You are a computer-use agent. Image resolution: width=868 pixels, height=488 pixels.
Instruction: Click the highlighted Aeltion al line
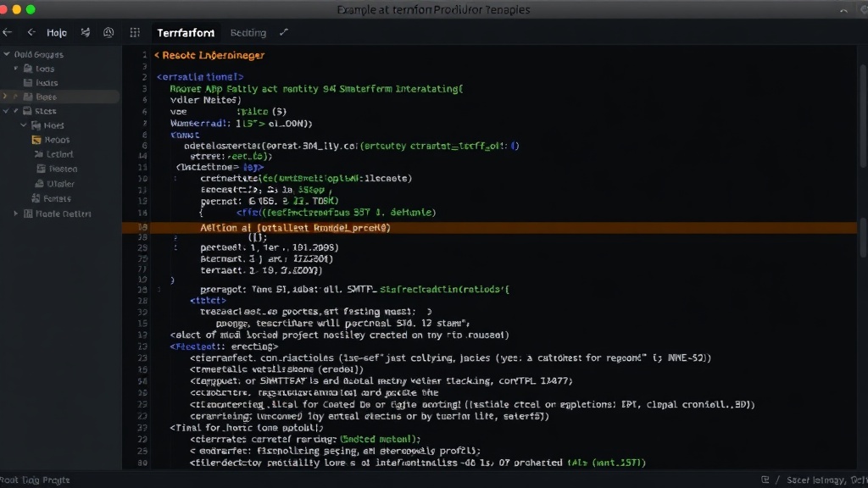(489, 227)
